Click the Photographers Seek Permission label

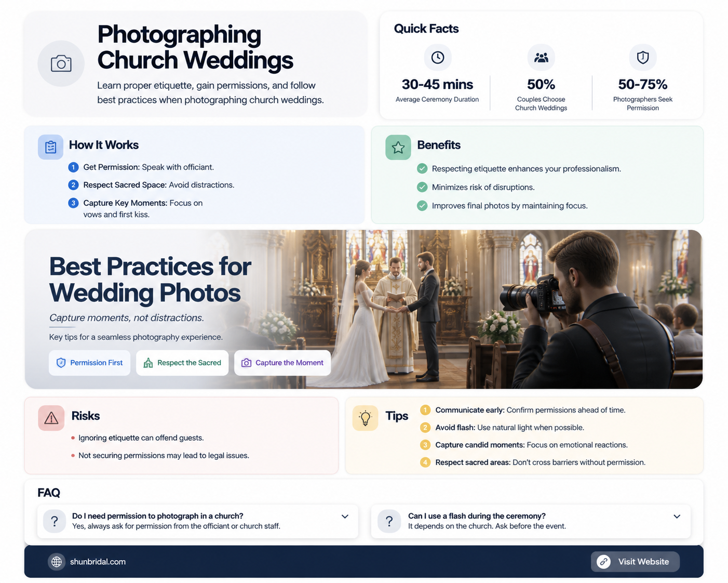(x=643, y=103)
